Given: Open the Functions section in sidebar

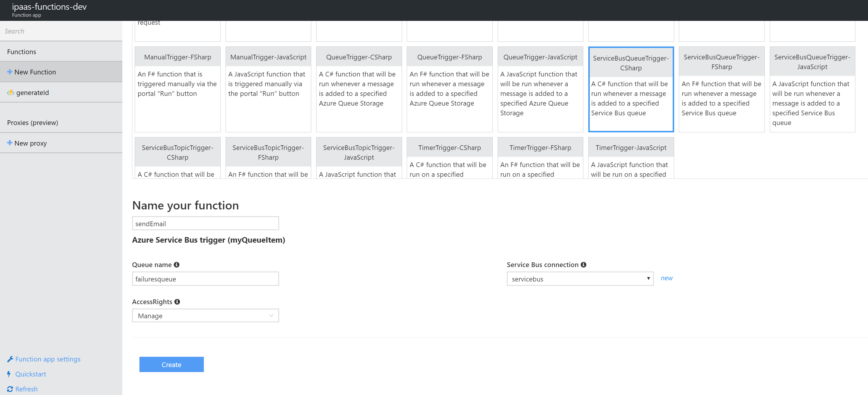Looking at the screenshot, I should (21, 51).
